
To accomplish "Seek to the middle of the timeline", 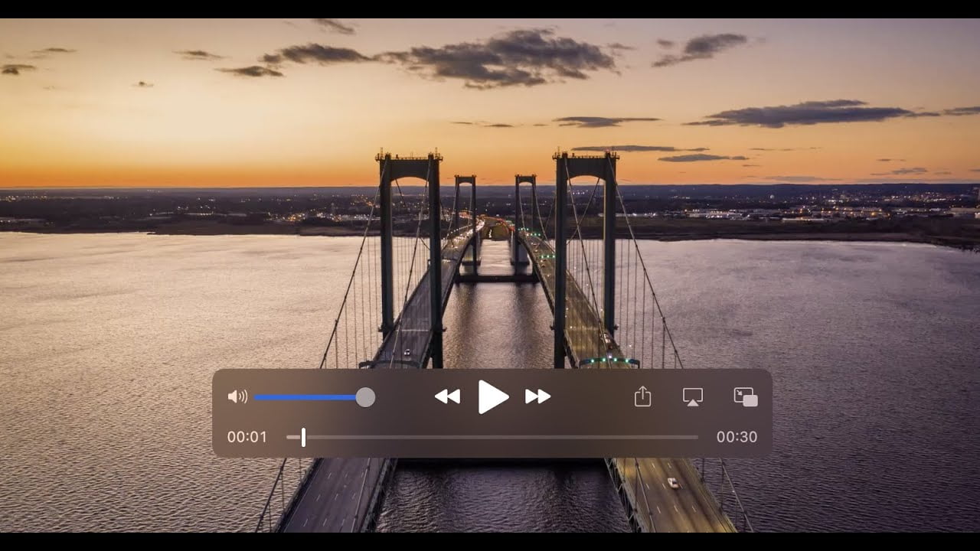I will [492, 437].
